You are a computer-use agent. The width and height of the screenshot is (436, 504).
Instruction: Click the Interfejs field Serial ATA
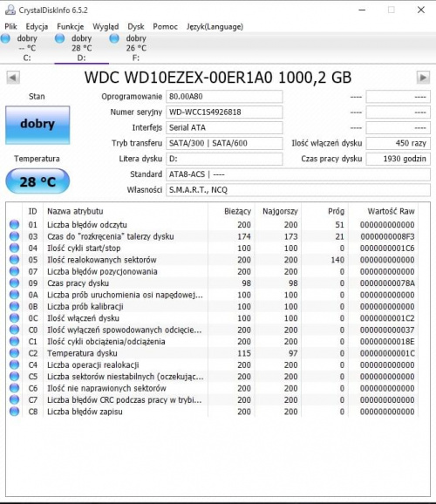224,127
